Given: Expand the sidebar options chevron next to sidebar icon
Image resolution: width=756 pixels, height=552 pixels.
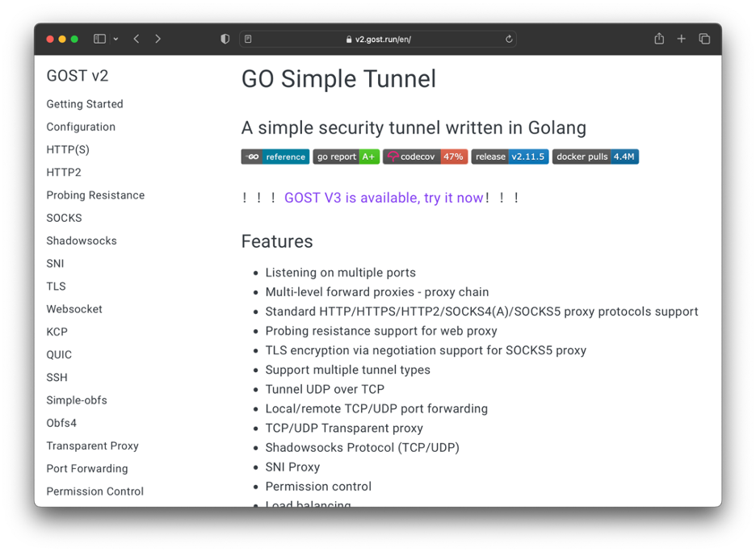Looking at the screenshot, I should point(115,38).
